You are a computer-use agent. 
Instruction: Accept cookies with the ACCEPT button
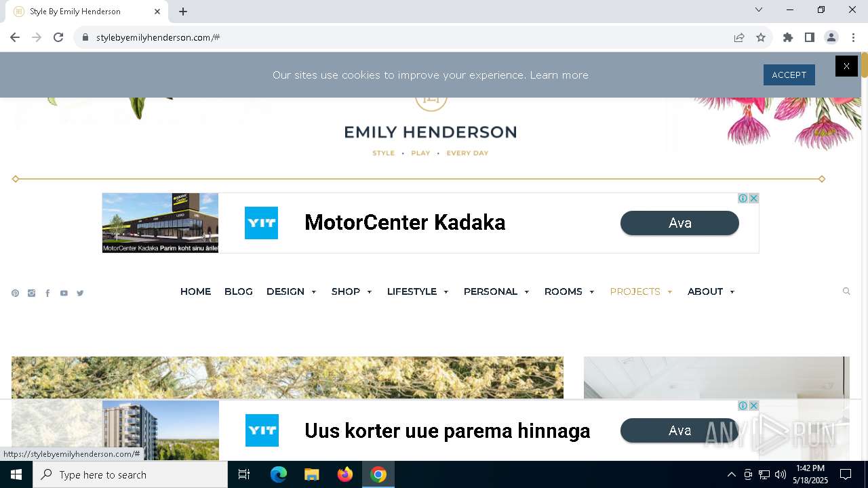pyautogui.click(x=789, y=75)
